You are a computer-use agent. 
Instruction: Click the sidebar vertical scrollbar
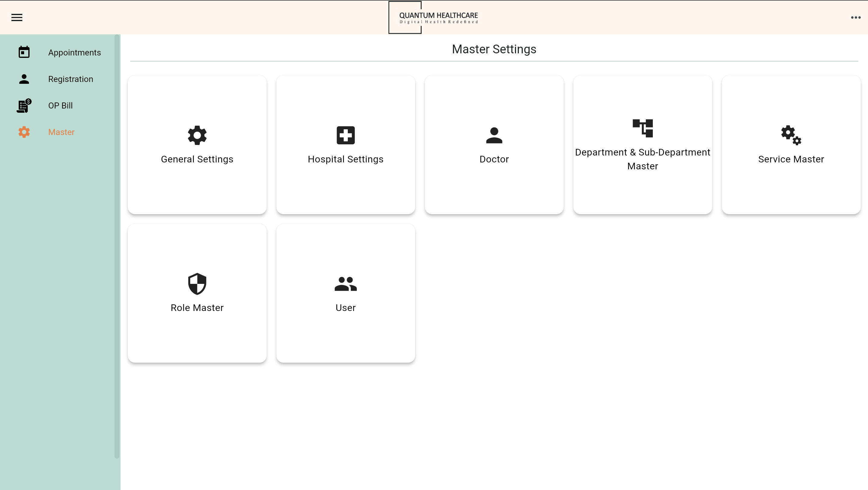117,246
